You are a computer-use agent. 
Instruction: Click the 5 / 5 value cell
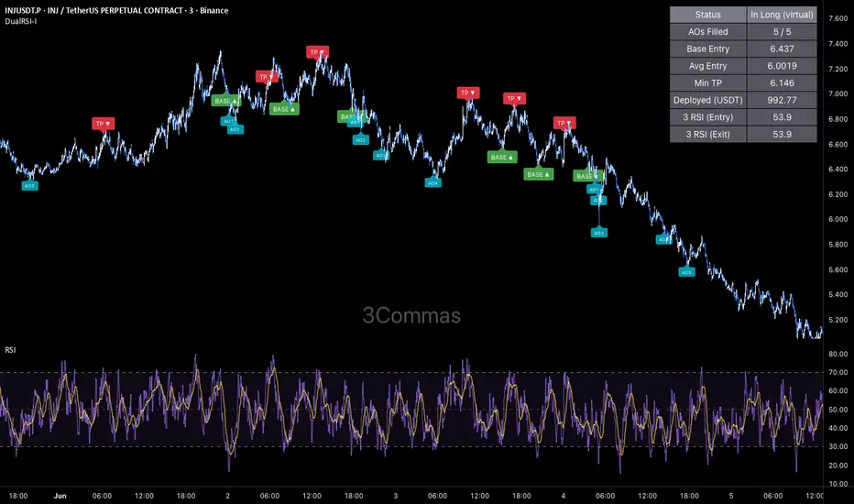[x=782, y=31]
